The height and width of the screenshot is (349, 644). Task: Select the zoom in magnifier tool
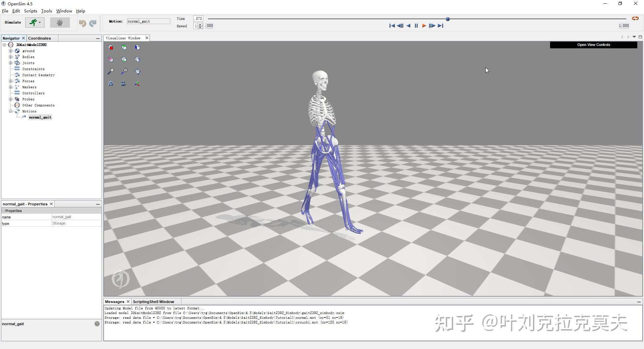coord(124,71)
